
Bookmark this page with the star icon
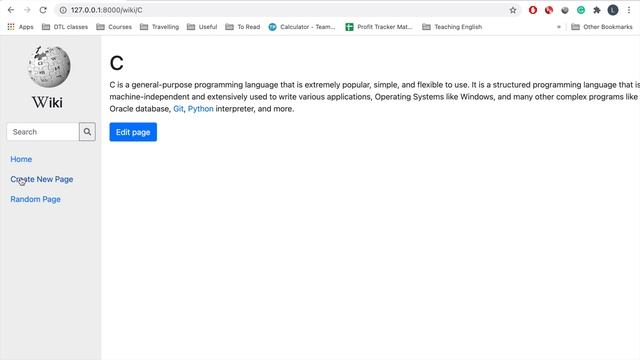click(513, 10)
